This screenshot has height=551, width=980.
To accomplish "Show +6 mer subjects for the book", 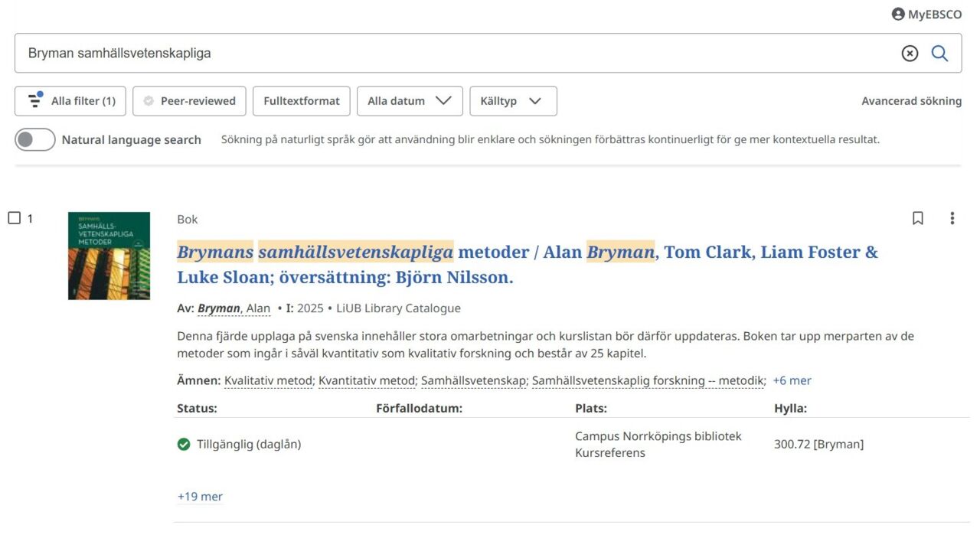I will pos(792,380).
